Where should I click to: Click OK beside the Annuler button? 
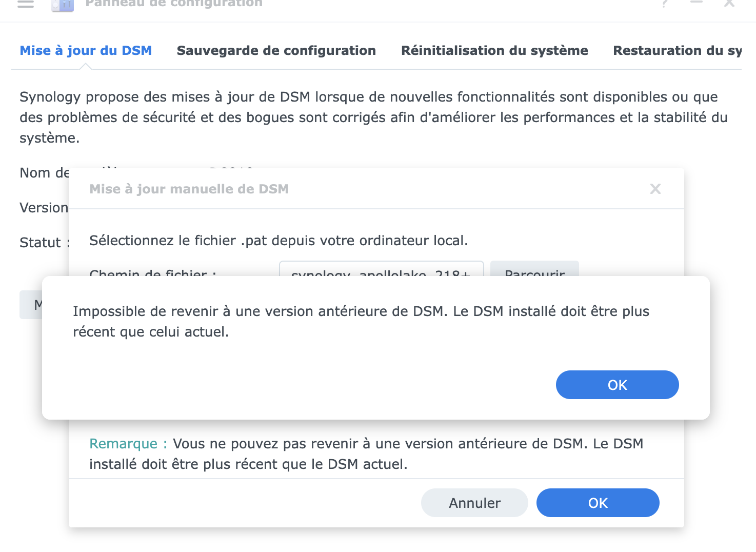pos(598,503)
